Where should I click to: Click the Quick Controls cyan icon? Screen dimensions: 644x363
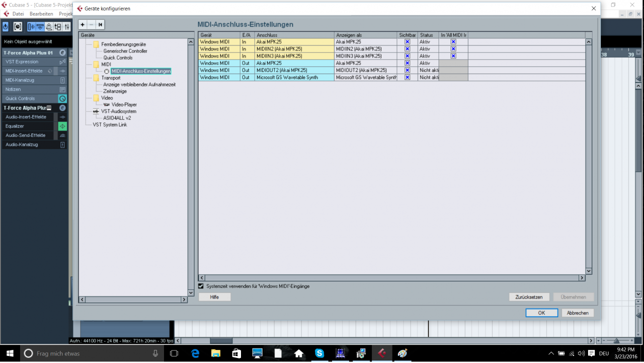point(62,99)
